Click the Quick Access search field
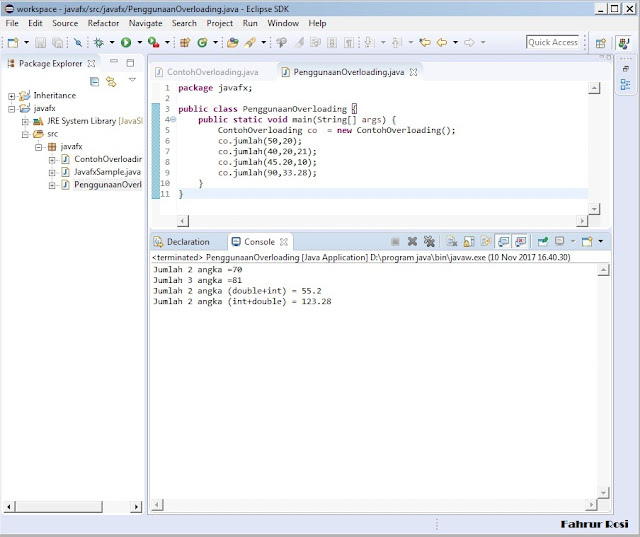The width and height of the screenshot is (640, 537). [x=553, y=42]
